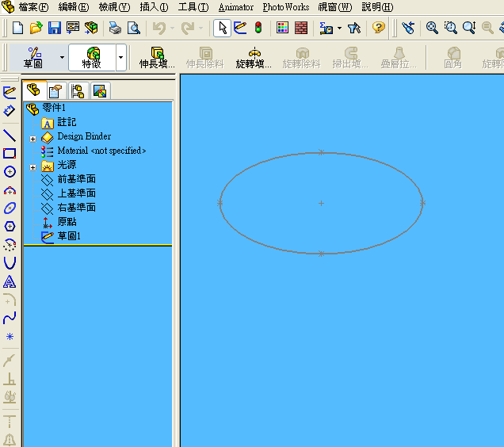Select the Ellipse sketch tool
The image size is (504, 447).
click(x=10, y=208)
